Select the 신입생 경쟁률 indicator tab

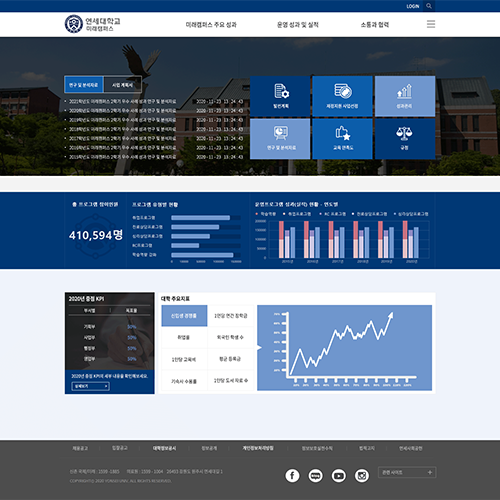coord(184,315)
